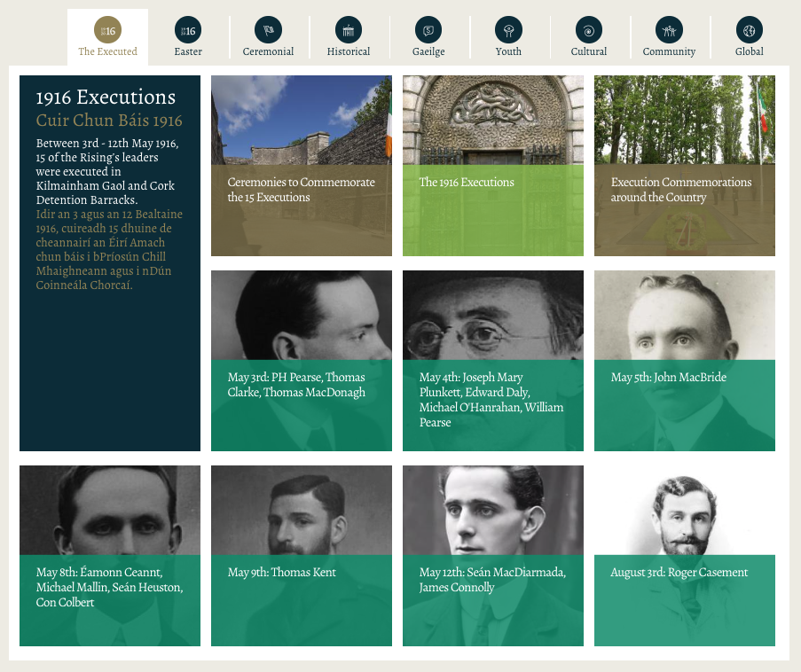Image resolution: width=801 pixels, height=672 pixels.
Task: Open the Ceremonial flag icon
Action: (268, 30)
